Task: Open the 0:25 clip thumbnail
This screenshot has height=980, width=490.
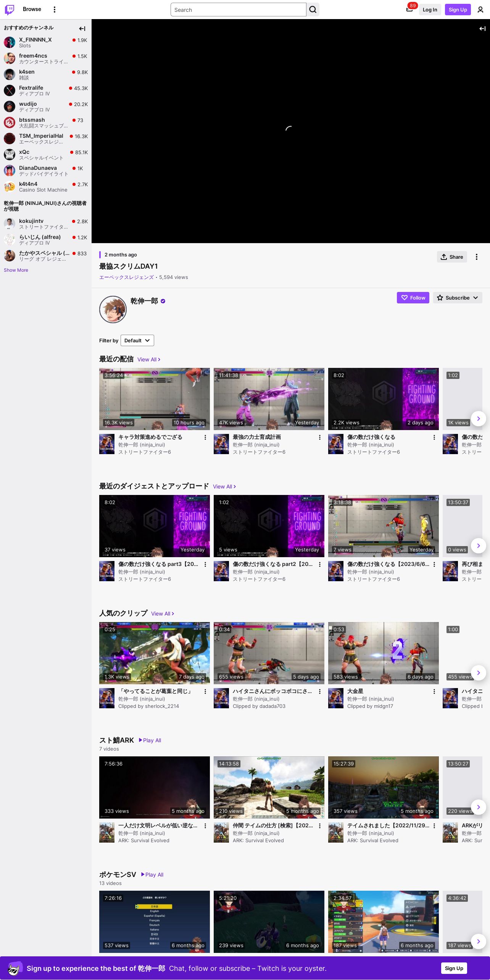Action: (x=155, y=653)
